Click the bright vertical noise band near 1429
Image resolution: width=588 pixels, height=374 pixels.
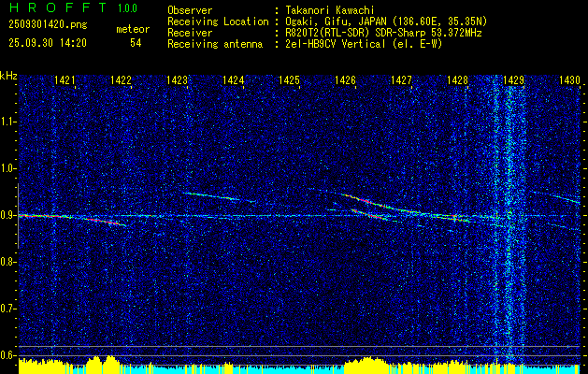click(x=509, y=222)
